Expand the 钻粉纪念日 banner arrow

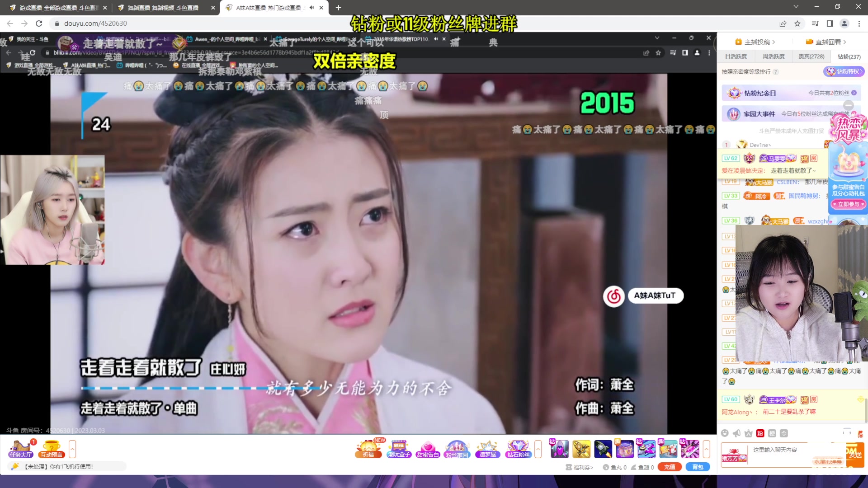click(854, 93)
